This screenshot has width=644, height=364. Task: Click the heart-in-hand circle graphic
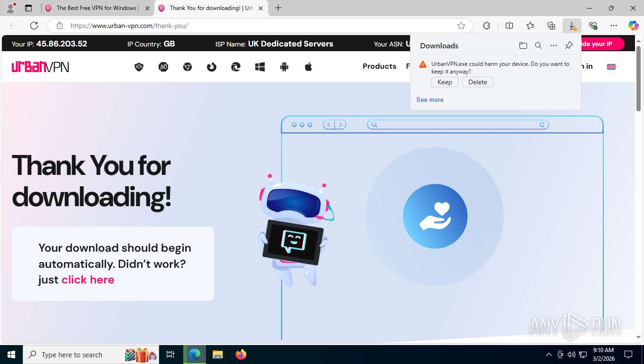435,216
